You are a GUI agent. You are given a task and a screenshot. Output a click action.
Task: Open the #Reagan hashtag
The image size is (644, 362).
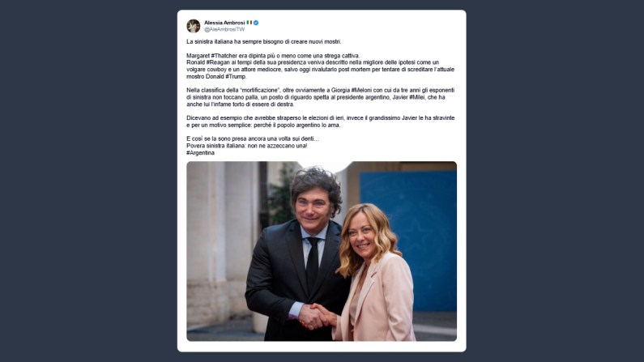coord(218,62)
